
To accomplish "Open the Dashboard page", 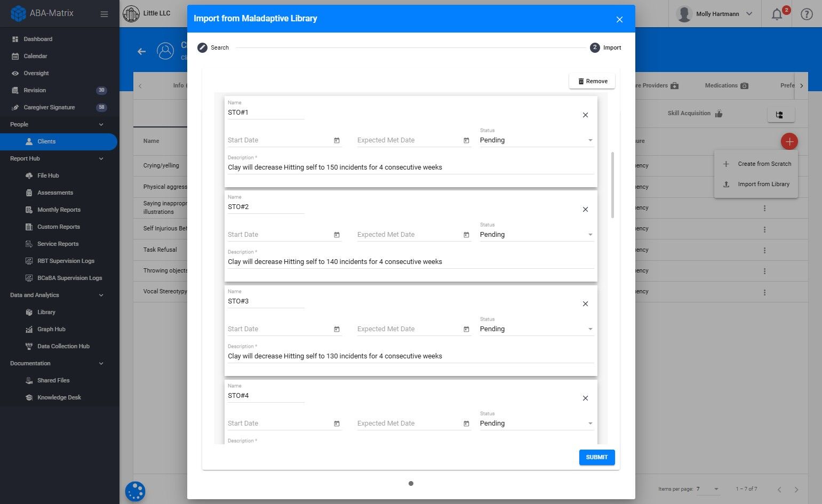I will (x=38, y=39).
